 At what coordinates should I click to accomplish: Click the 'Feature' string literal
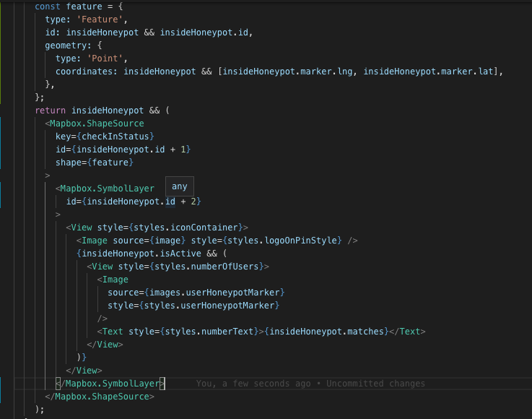[100, 20]
